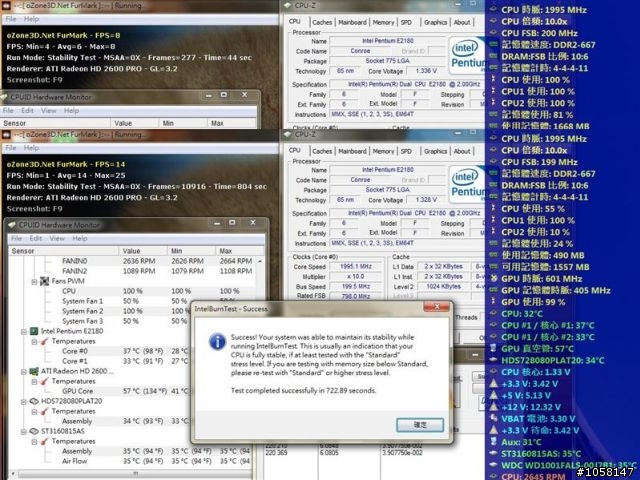The height and width of the screenshot is (480, 640).
Task: Click horizontal scrollbar at bottom of HWMonitor sensor list
Action: pos(135,473)
